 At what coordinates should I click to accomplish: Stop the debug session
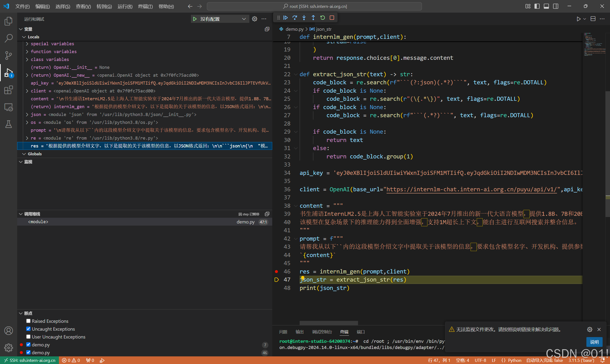click(332, 18)
